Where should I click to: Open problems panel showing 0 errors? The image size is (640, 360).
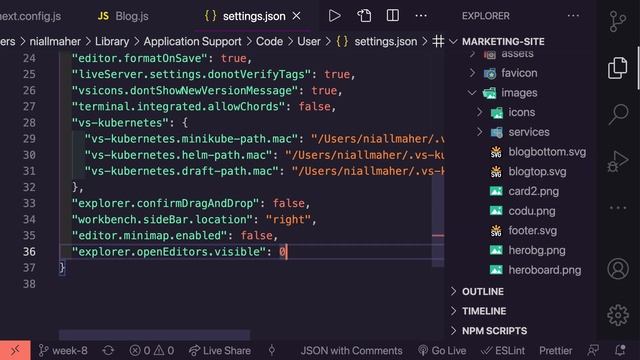[152, 351]
